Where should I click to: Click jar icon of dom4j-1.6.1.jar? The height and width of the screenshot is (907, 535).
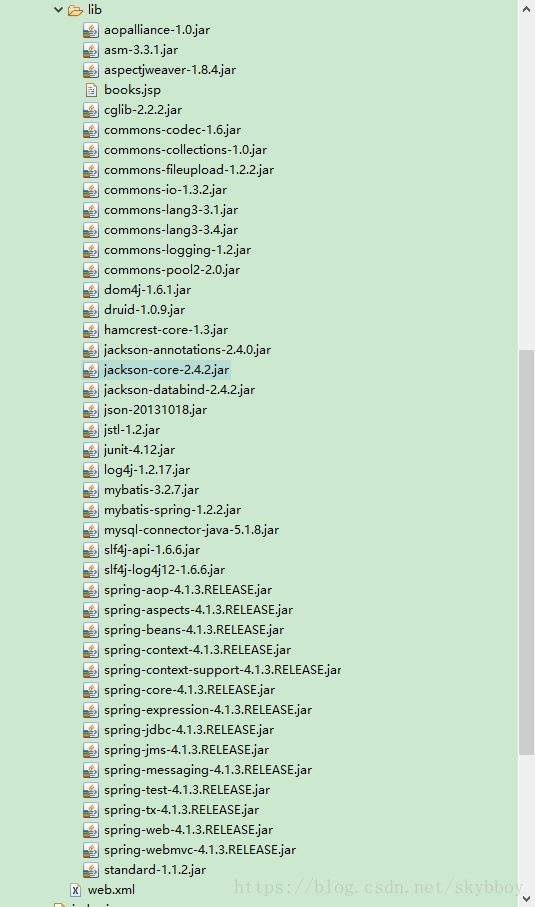pyautogui.click(x=91, y=290)
